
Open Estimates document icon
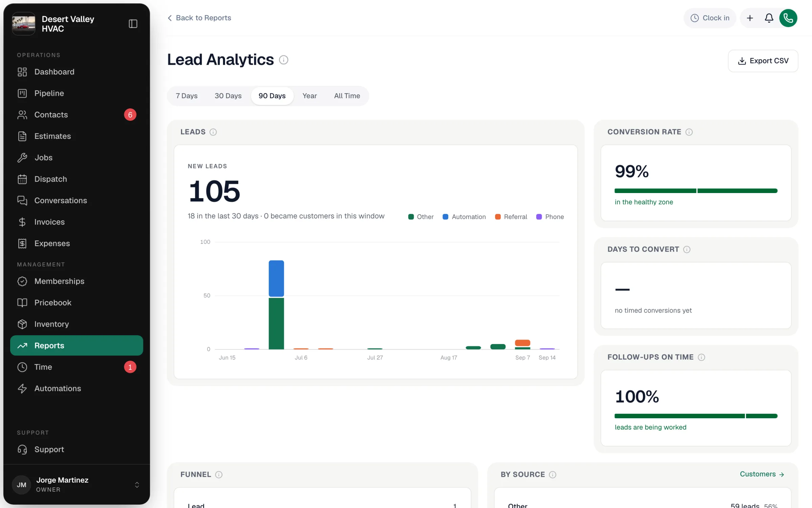click(x=22, y=136)
